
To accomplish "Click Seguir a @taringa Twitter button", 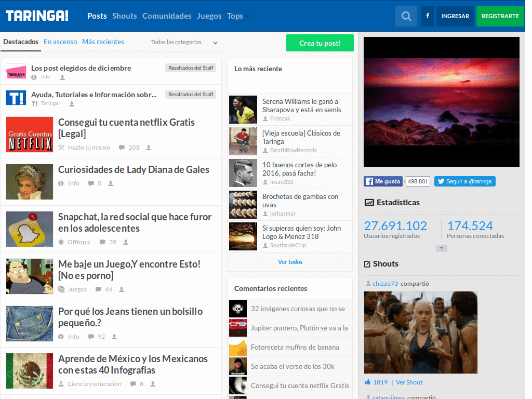I will [x=465, y=181].
